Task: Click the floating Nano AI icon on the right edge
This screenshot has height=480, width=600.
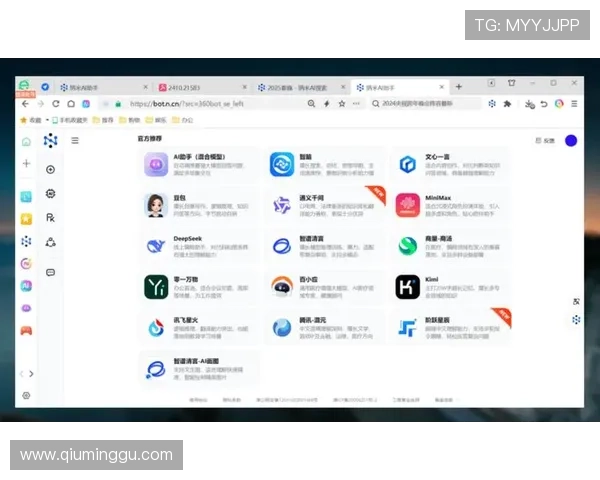Action: point(576,319)
